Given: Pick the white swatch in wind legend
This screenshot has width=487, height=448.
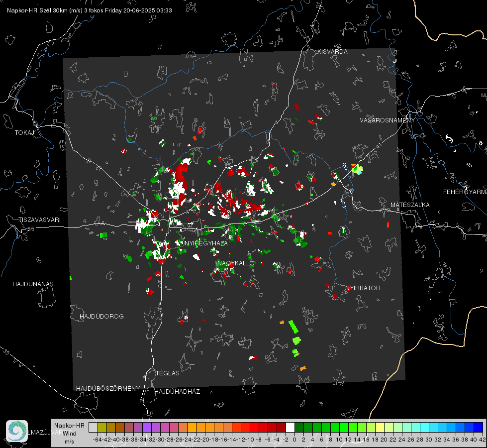Looking at the screenshot, I should [290, 427].
